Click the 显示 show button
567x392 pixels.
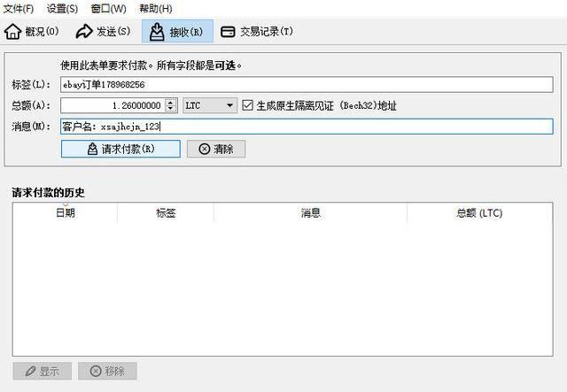pos(43,371)
